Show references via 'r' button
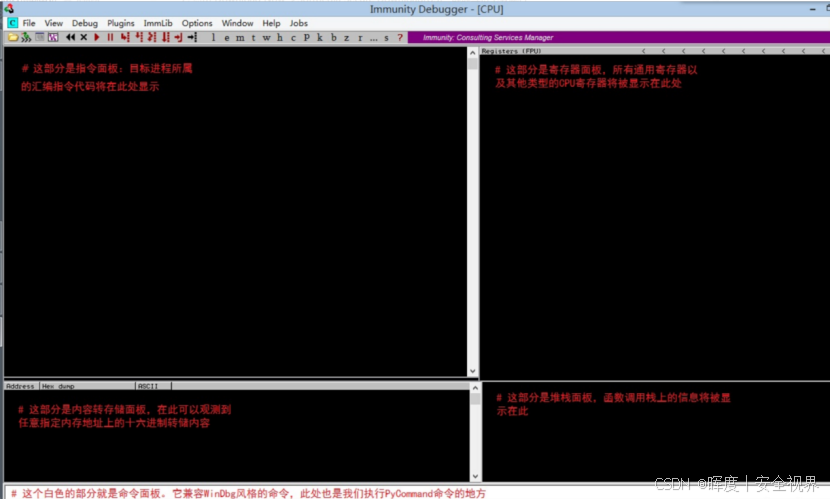This screenshot has height=500, width=831. (x=360, y=38)
